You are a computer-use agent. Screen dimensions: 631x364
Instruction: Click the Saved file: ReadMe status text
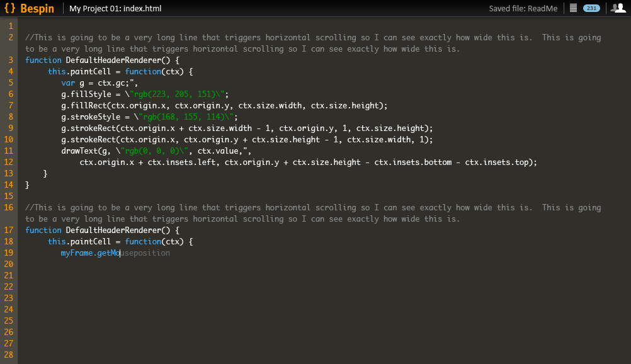[x=523, y=9]
